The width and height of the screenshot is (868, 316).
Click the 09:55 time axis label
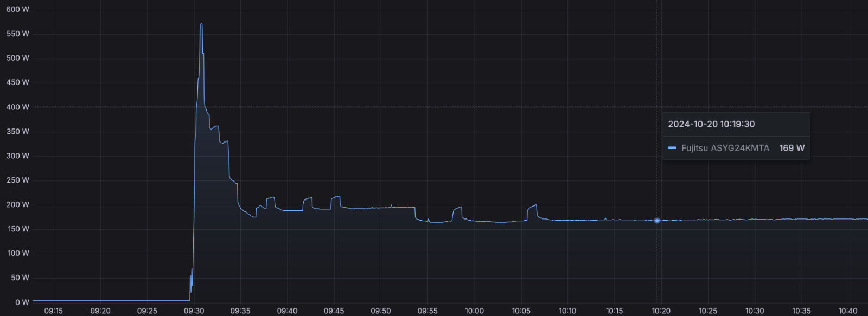pos(427,311)
